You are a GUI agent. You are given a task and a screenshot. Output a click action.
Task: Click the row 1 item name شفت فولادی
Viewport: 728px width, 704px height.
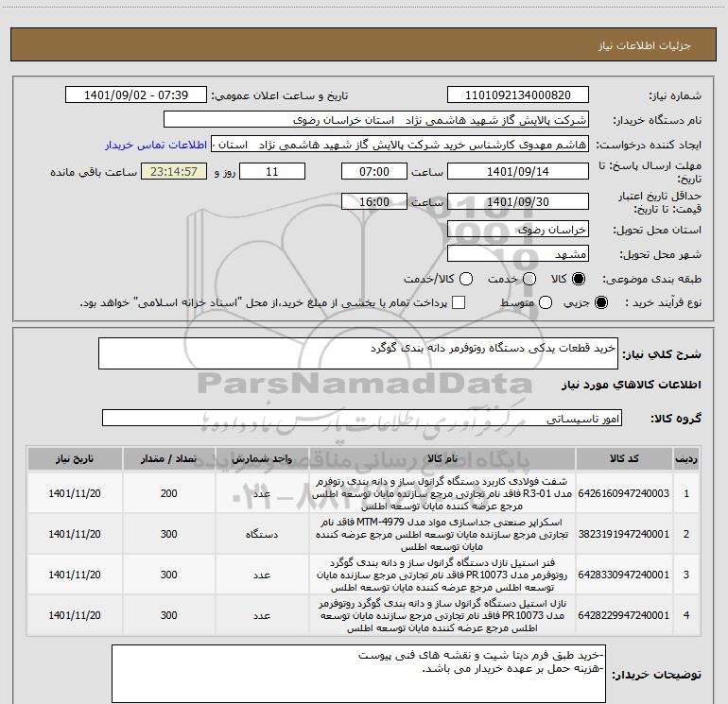(442, 493)
